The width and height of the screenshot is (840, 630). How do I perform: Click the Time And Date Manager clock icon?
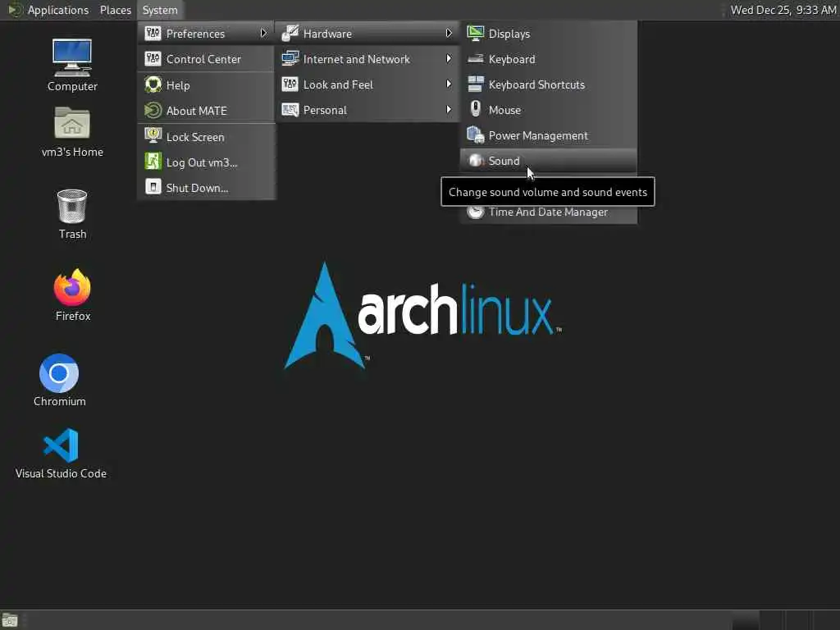point(475,212)
